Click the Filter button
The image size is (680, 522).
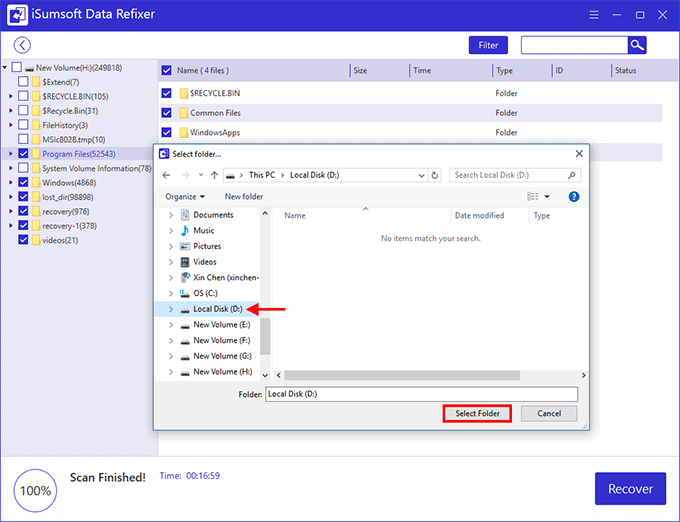[488, 45]
